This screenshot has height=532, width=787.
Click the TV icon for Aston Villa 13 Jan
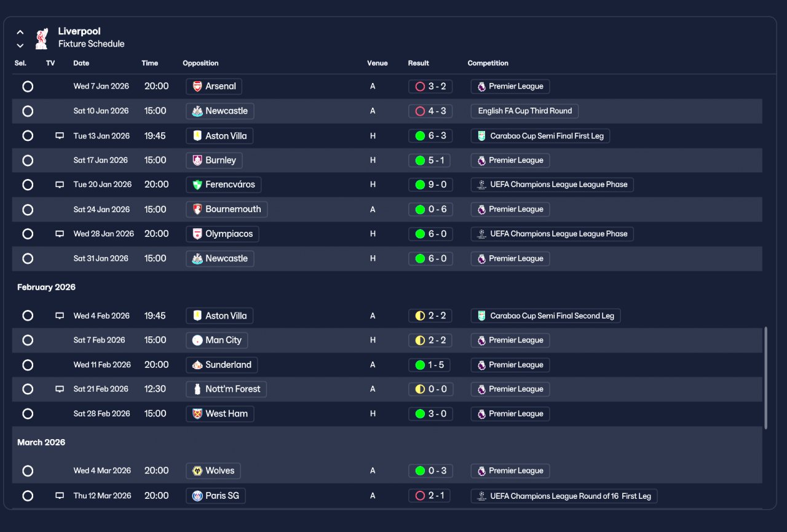coord(60,136)
